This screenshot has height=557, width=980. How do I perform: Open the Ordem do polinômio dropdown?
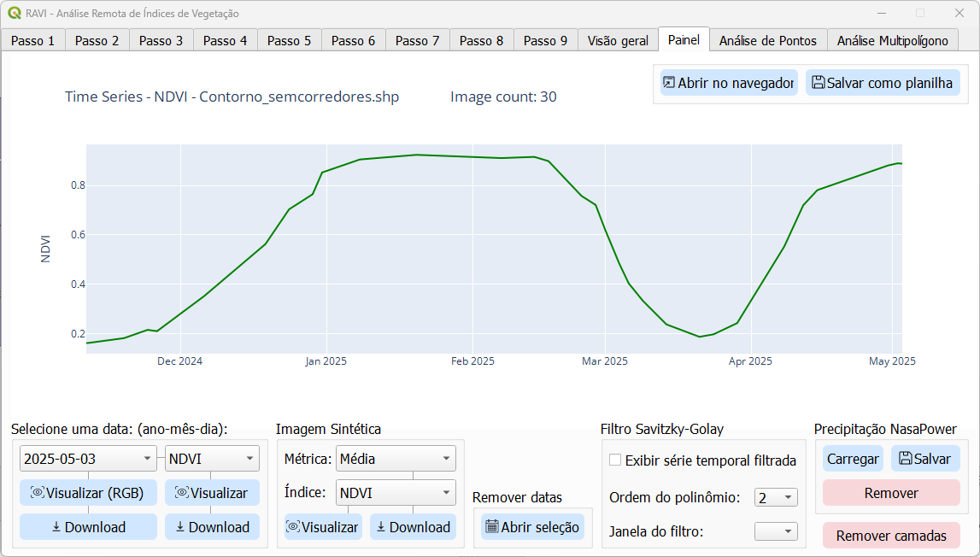775,497
